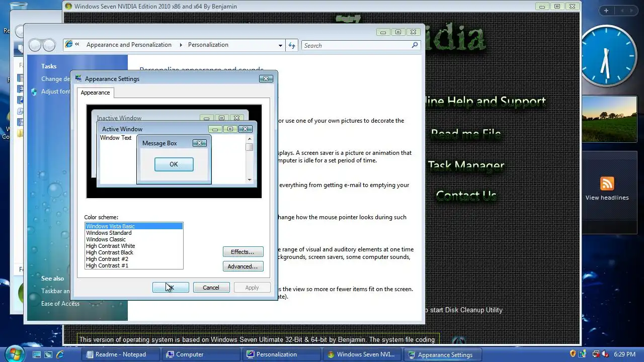Image resolution: width=644 pixels, height=362 pixels.
Task: Switch to Windows Seven NVI... taskbar button
Action: coord(363,354)
